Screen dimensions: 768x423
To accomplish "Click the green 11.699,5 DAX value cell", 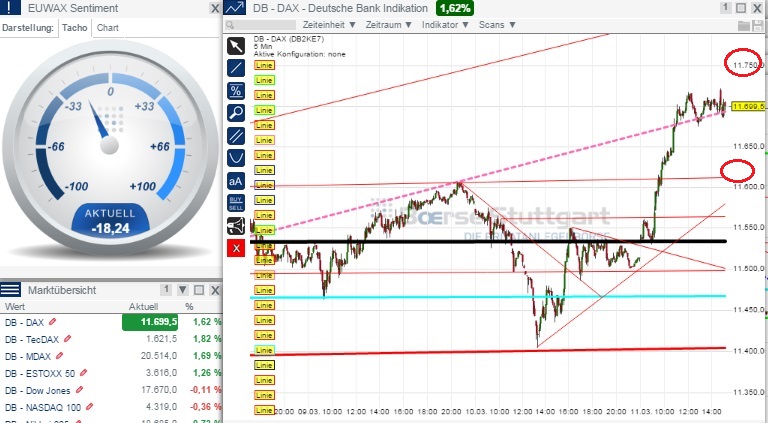I will pyautogui.click(x=150, y=322).
